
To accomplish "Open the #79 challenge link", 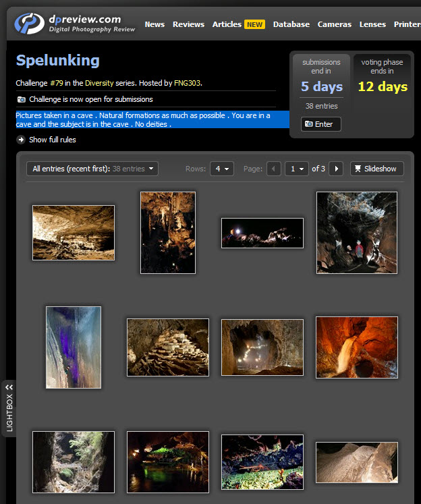I will [57, 83].
